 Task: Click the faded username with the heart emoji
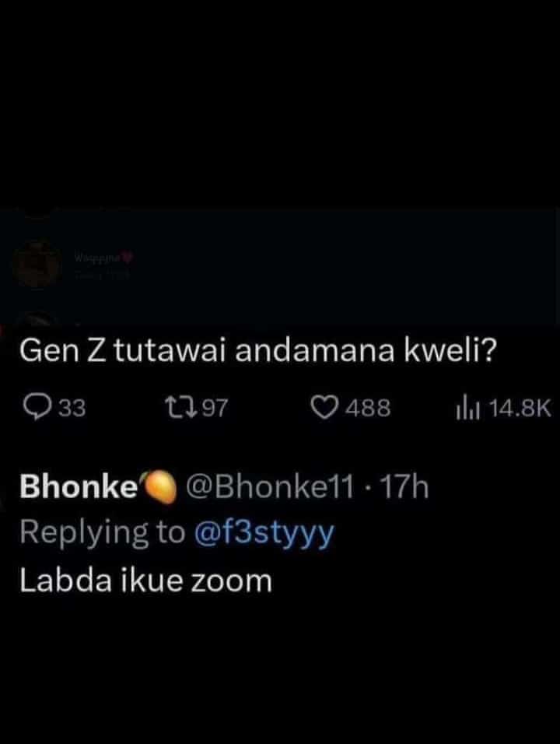click(x=99, y=256)
